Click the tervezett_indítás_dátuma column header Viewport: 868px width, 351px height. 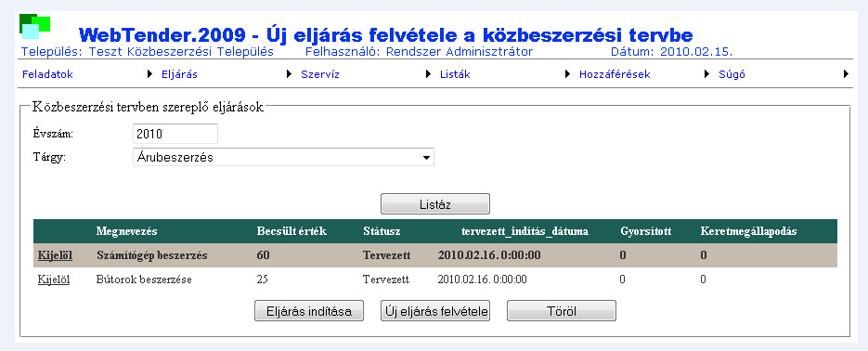click(x=525, y=231)
